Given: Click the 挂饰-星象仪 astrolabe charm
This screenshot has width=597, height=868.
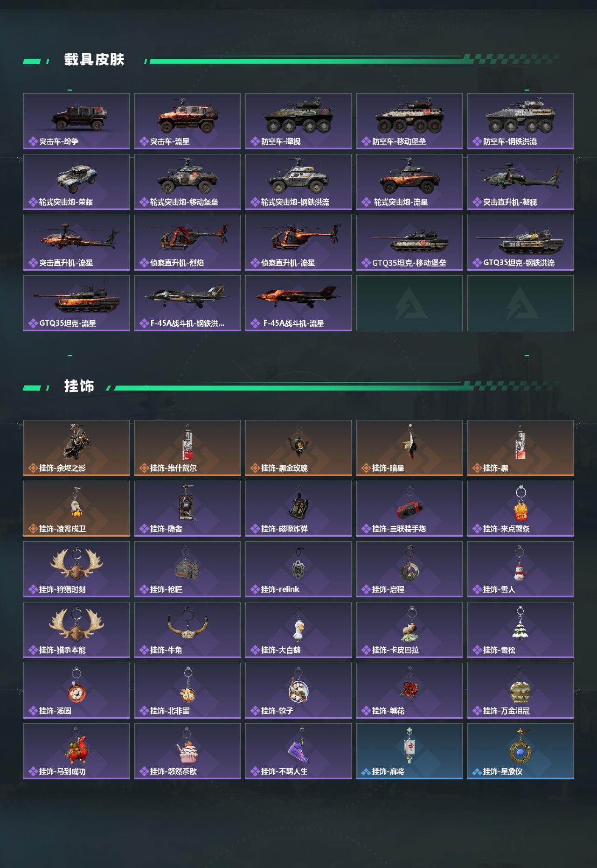Looking at the screenshot, I should [521, 751].
